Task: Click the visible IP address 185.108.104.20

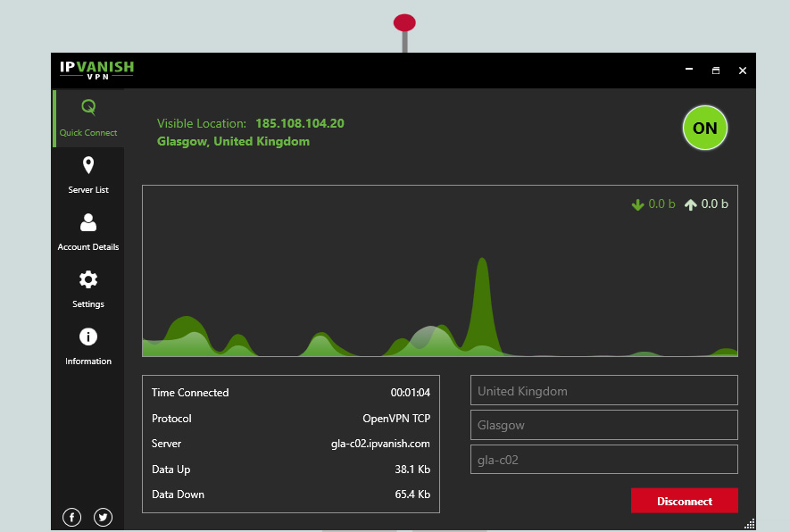Action: coord(300,123)
